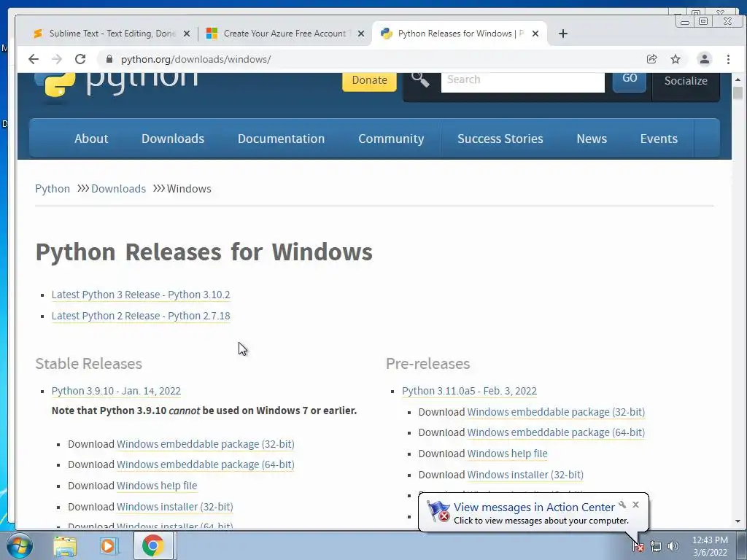
Task: Click the page scrollbar up arrow
Action: (738, 79)
